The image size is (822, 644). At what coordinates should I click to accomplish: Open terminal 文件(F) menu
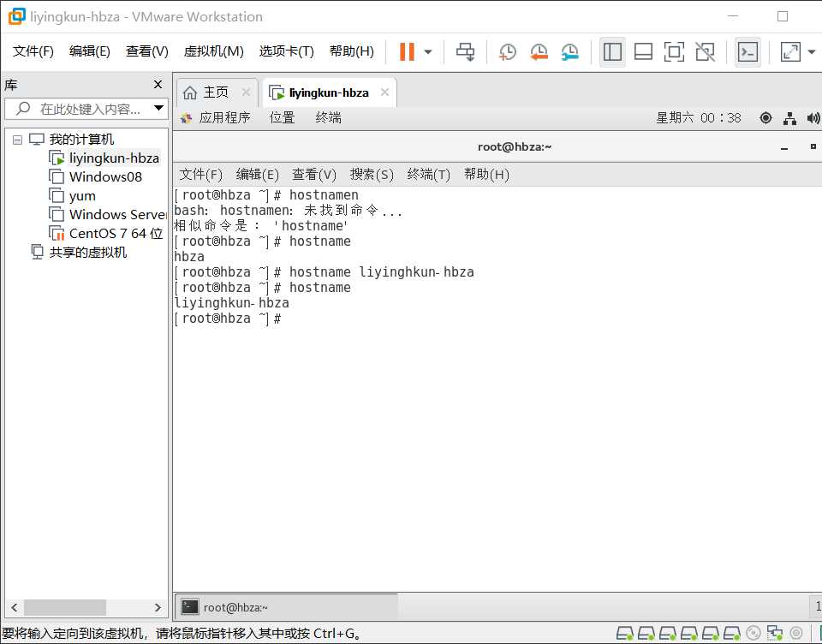coord(200,175)
